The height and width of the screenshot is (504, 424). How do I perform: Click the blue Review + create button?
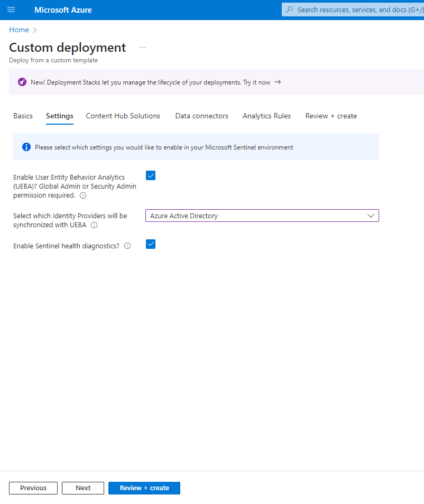tap(144, 488)
